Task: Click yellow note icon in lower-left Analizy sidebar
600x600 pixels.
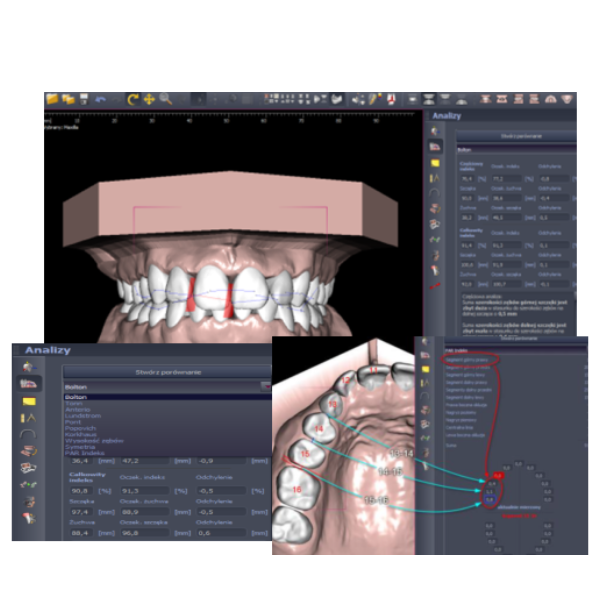Action: 29,400
